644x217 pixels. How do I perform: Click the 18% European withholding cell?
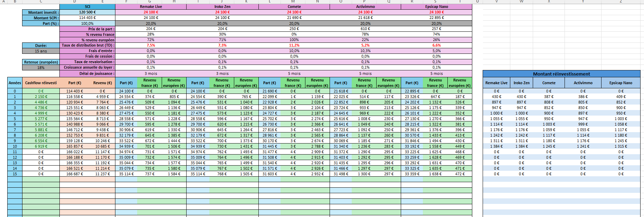[x=41, y=68]
